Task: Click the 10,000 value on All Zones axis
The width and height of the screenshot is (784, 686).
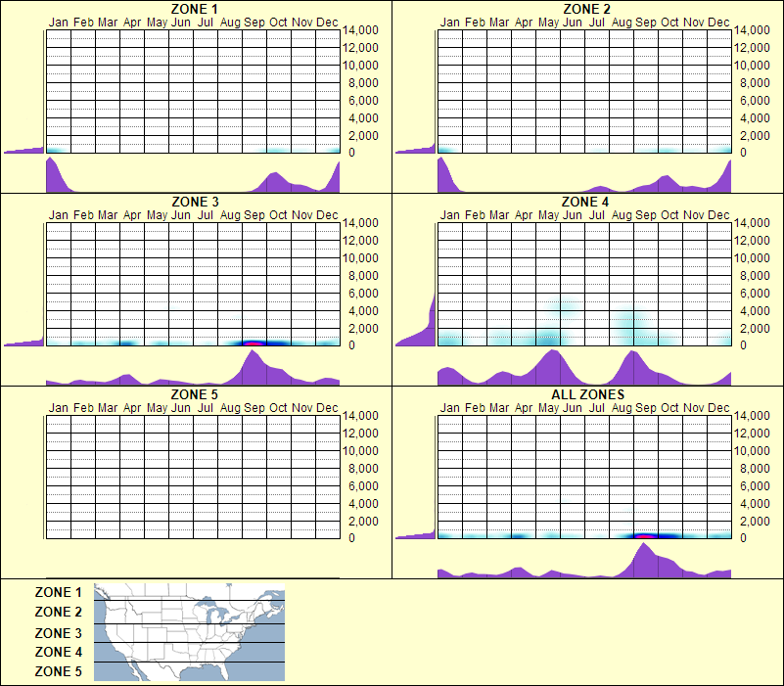Action: tap(752, 450)
